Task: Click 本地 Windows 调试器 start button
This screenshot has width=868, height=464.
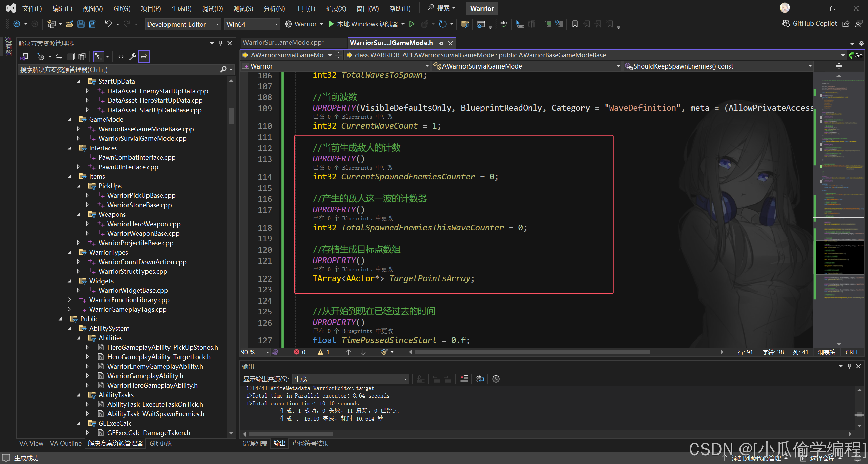Action: (363, 24)
